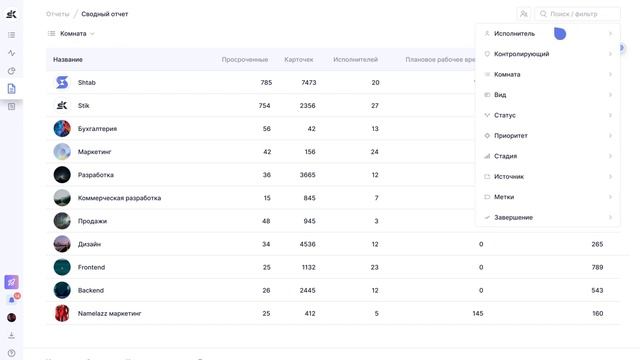This screenshot has height=360, width=640.
Task: Open Контролирующий filter submenu
Action: tap(548, 54)
